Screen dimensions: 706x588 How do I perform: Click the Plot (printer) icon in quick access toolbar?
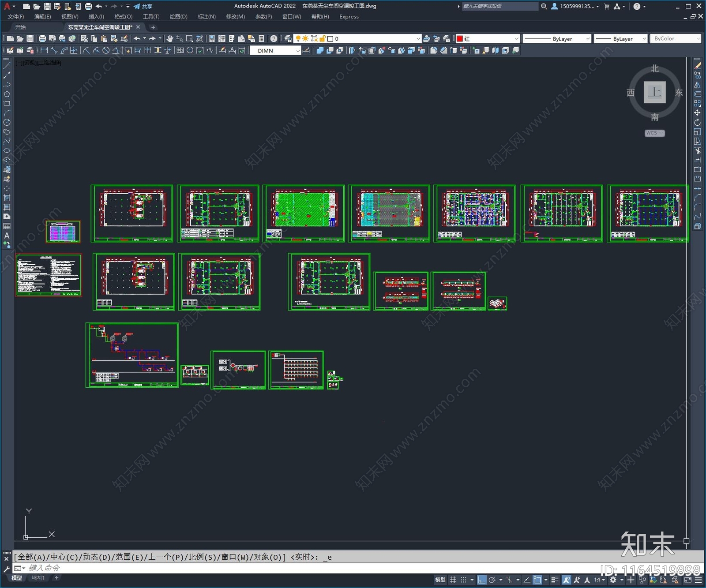(x=88, y=6)
